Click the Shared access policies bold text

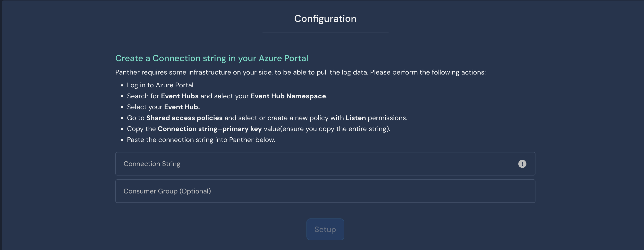[x=185, y=118]
